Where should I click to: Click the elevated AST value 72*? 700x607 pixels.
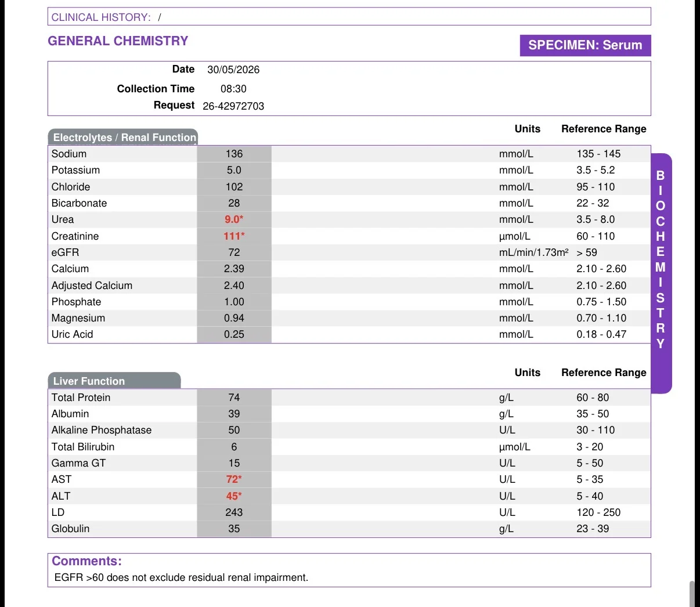(234, 479)
